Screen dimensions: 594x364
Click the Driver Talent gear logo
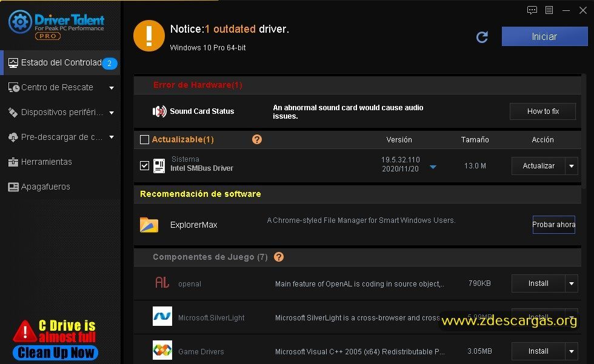coord(20,22)
